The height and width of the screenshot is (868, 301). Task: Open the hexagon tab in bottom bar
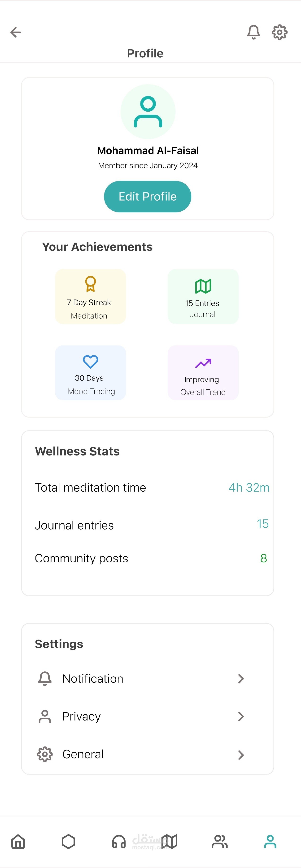tap(69, 841)
